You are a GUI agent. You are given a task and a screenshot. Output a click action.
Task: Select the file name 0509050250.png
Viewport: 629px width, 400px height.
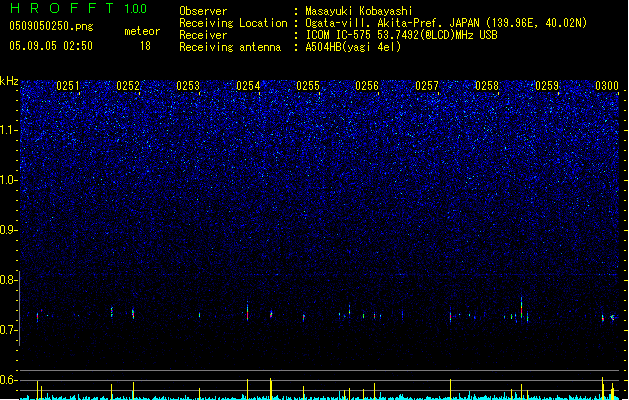coord(51,26)
